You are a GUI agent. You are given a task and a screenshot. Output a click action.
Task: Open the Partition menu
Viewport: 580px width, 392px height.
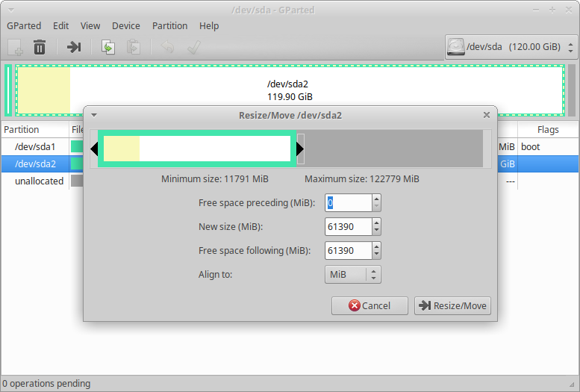pyautogui.click(x=169, y=26)
